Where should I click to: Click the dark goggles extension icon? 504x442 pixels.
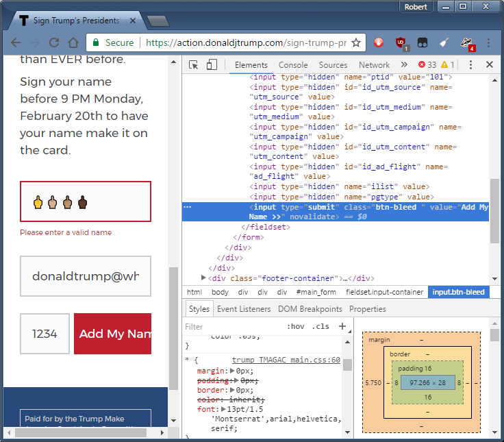(x=422, y=42)
